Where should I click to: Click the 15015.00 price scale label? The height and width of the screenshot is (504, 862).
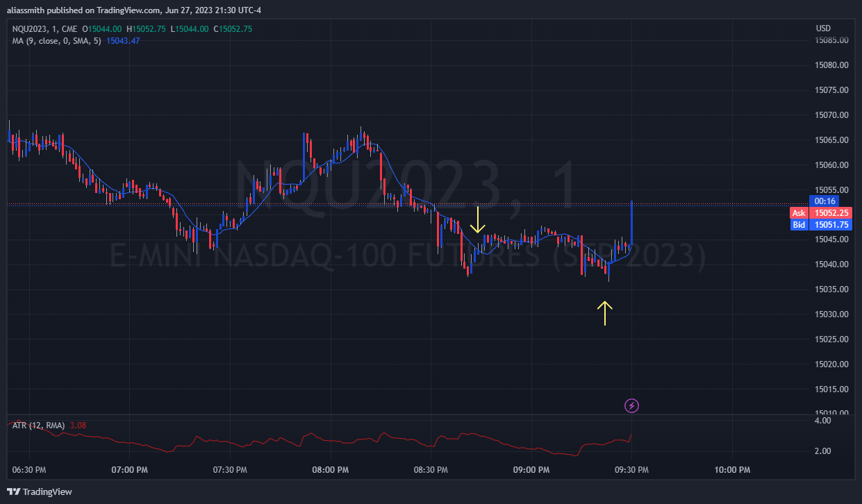[831, 389]
